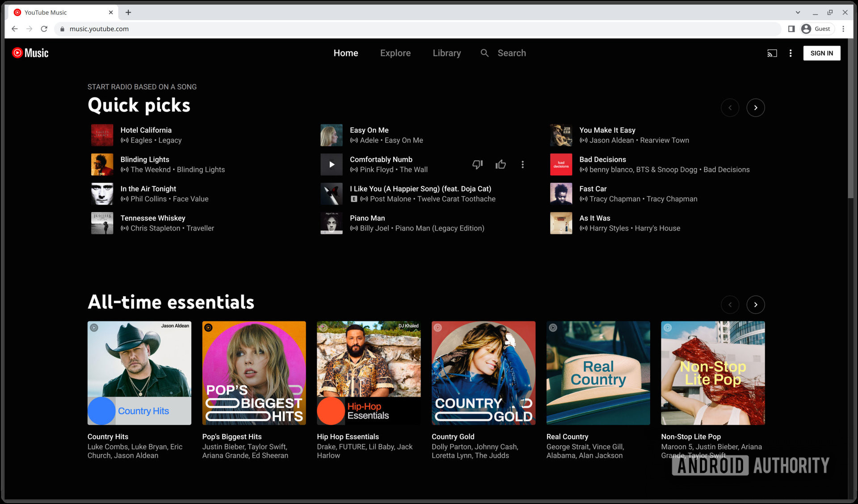
Task: Open Tracy Chapman artist link
Action: [614, 199]
